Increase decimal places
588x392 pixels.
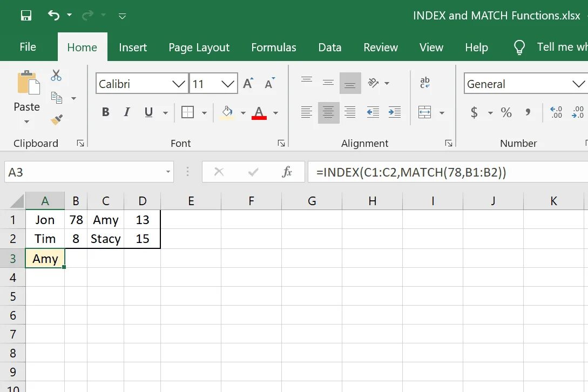click(x=556, y=112)
